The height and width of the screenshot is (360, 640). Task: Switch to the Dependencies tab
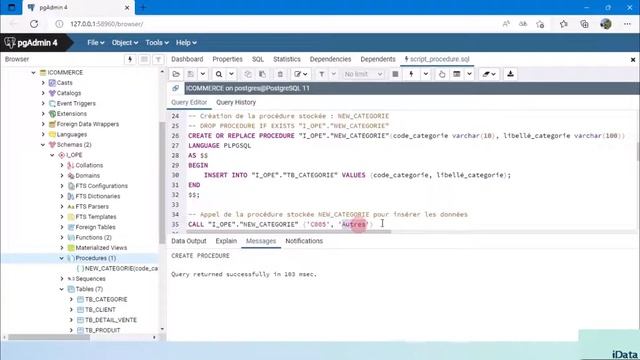point(330,59)
